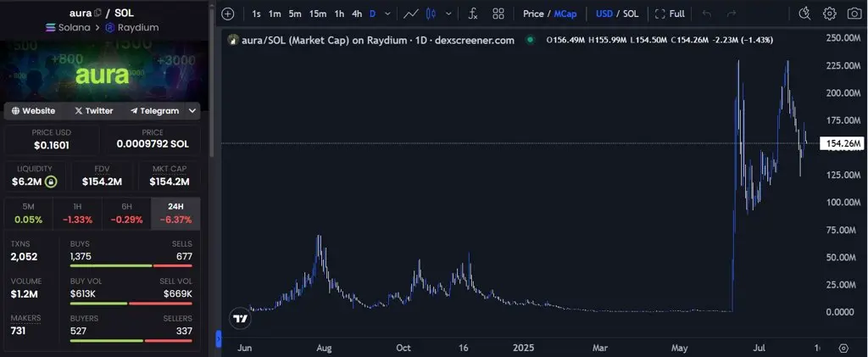This screenshot has width=868, height=357.
Task: Click the SELLS 677 count
Action: (184, 257)
